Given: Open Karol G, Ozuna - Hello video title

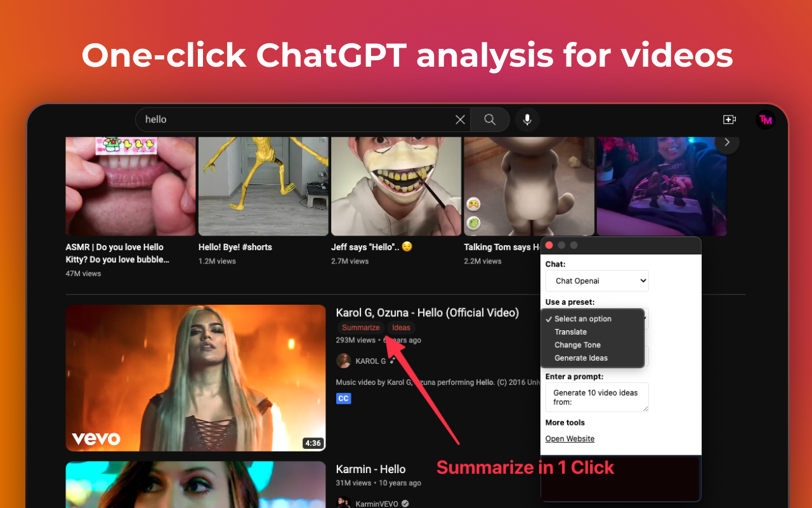Looking at the screenshot, I should [427, 312].
